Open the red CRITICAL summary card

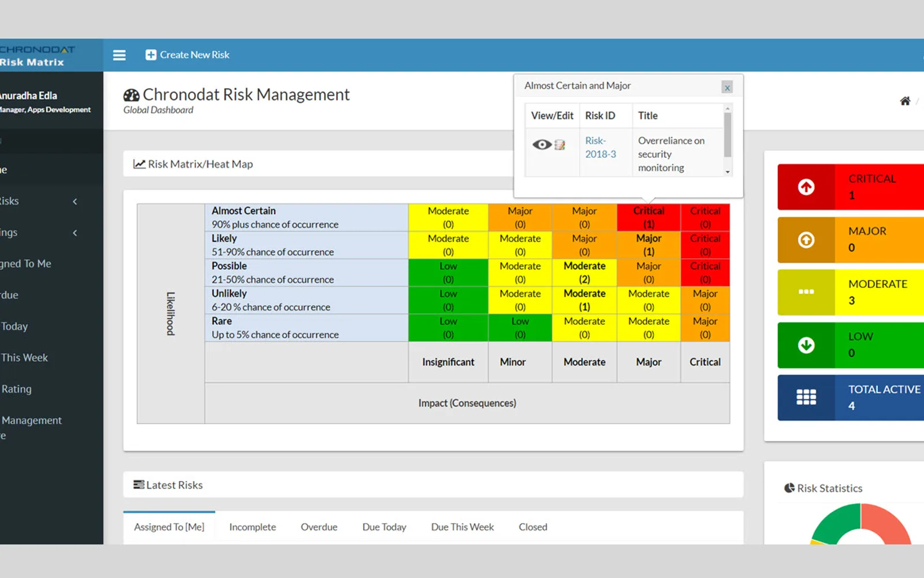coord(851,187)
